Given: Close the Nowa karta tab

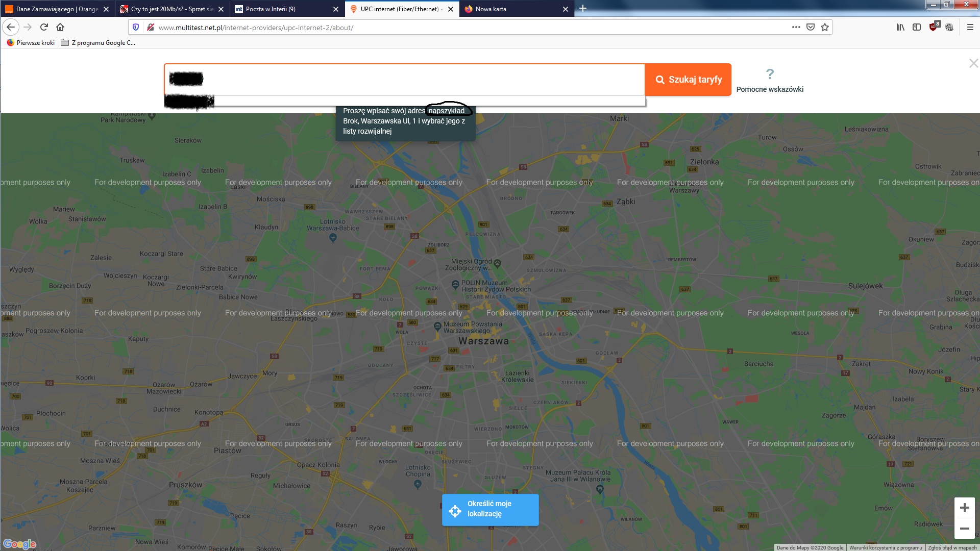Looking at the screenshot, I should click(565, 9).
